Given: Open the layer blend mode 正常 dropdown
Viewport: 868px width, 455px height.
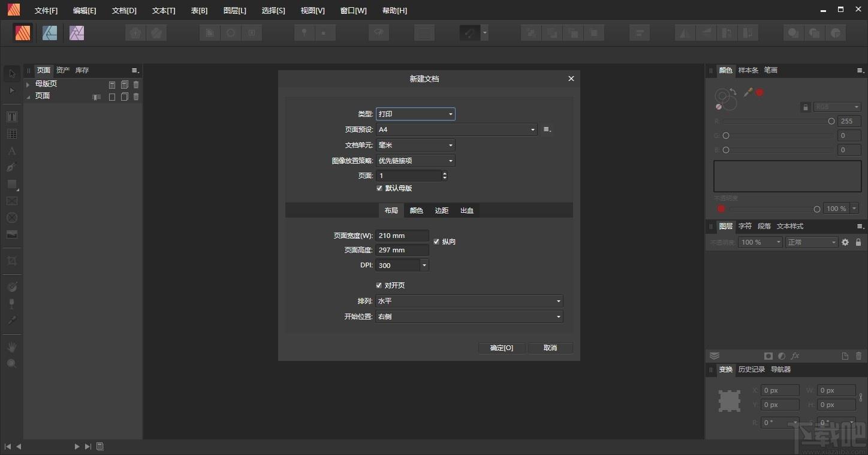Looking at the screenshot, I should click(812, 242).
